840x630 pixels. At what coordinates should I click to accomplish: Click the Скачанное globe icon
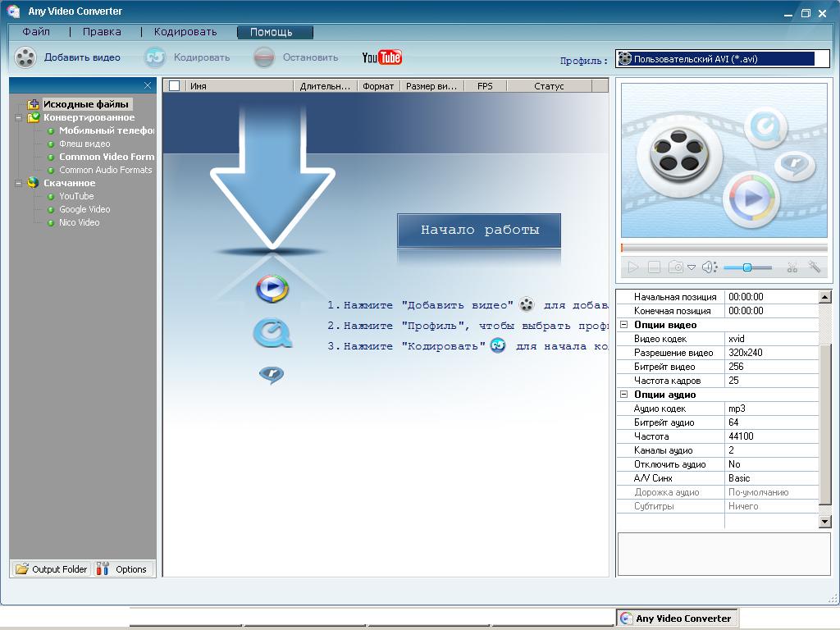click(x=33, y=183)
